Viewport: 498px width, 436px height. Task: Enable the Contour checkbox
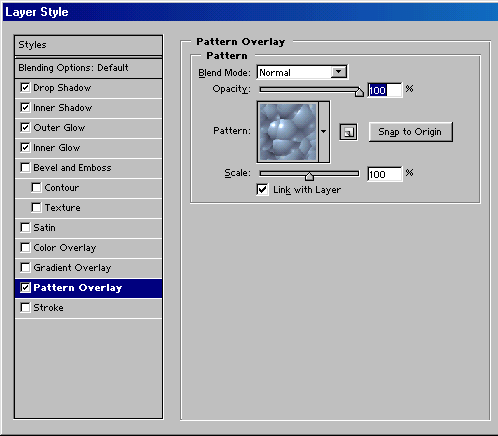(x=36, y=187)
